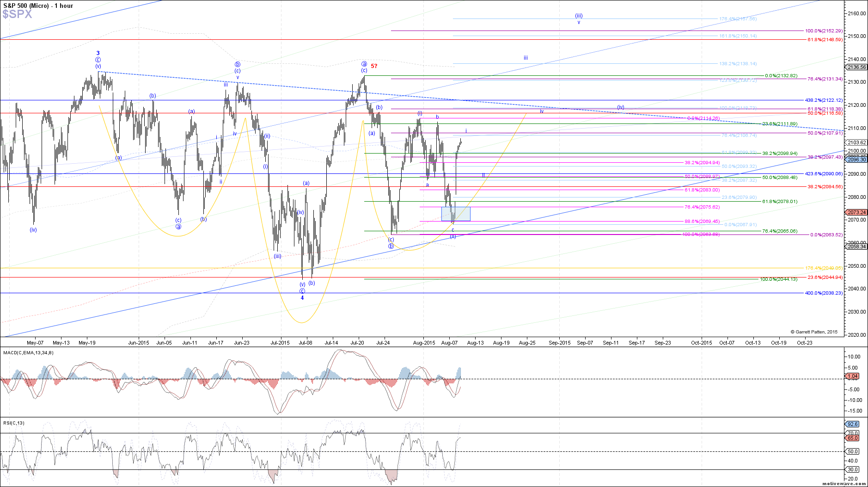Click the "61.8%(2083.00)" magenta Fibonacci label
The height and width of the screenshot is (487, 868).
tap(702, 190)
